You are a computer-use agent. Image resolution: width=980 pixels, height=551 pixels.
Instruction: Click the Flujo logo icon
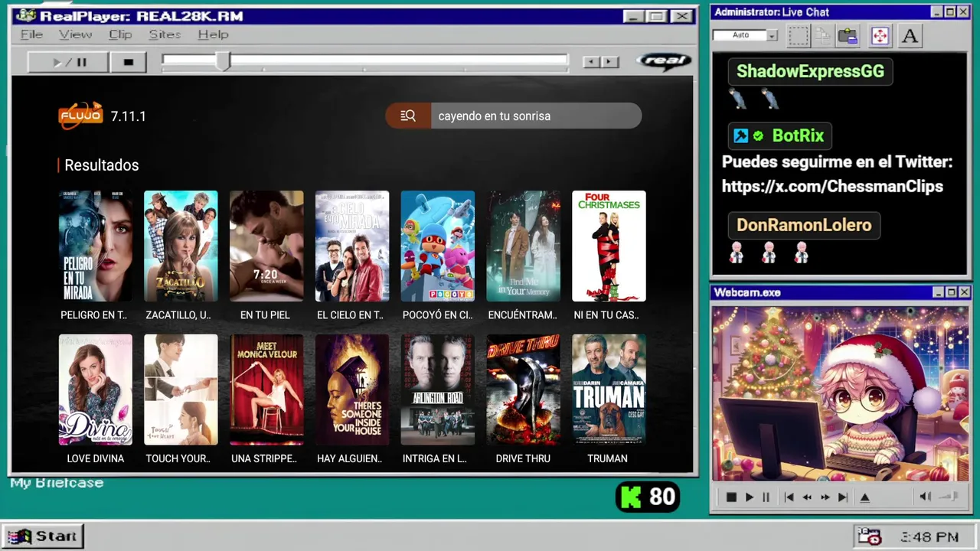80,116
